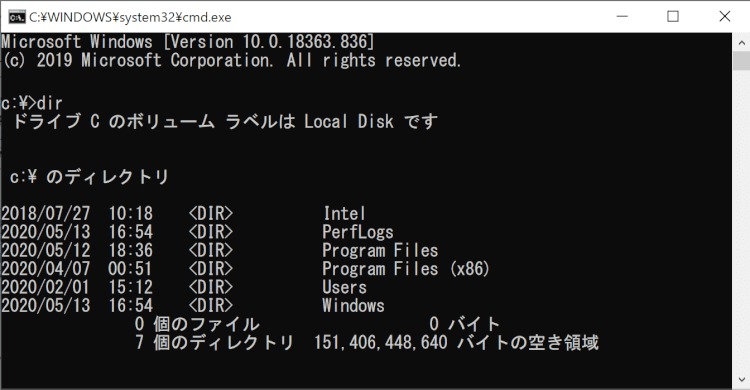Screen dimensions: 750x390
Task: Click the scrollbar up arrow
Action: (741, 42)
